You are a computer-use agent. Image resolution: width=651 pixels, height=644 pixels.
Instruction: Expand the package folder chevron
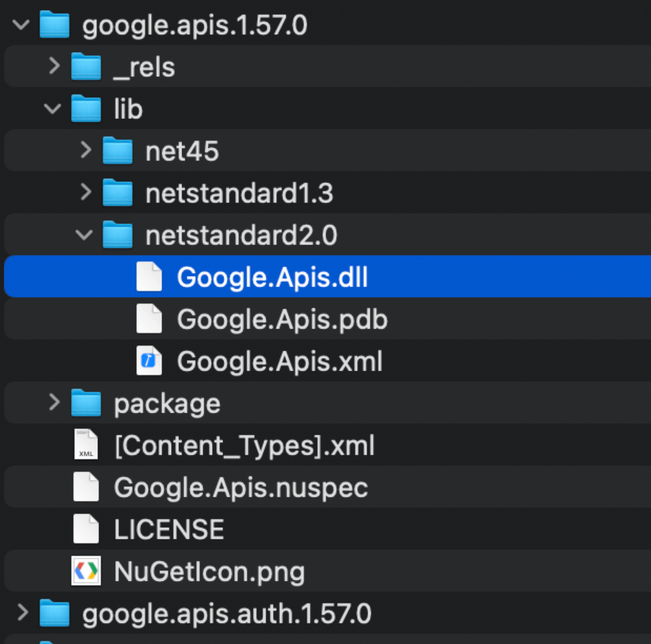pos(54,402)
